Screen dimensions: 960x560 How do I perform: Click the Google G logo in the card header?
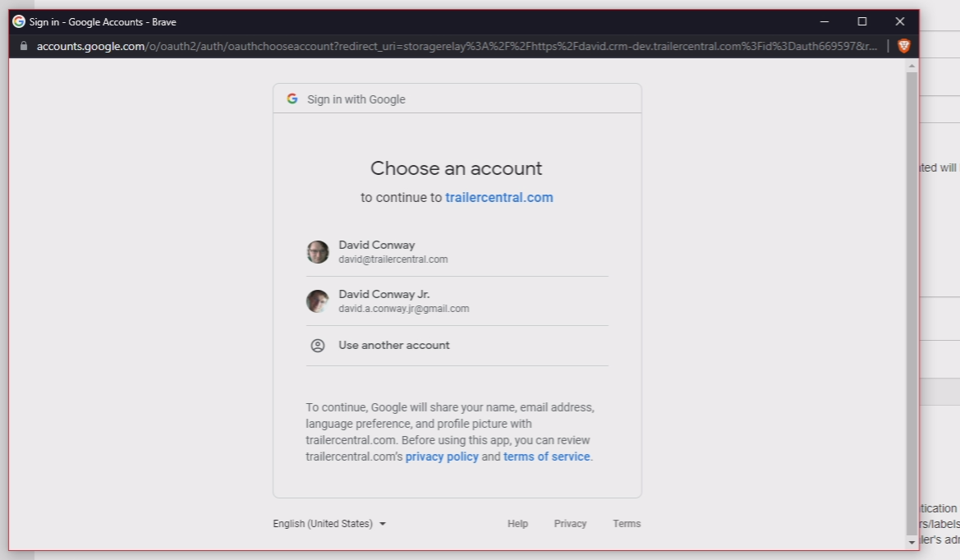coord(292,99)
